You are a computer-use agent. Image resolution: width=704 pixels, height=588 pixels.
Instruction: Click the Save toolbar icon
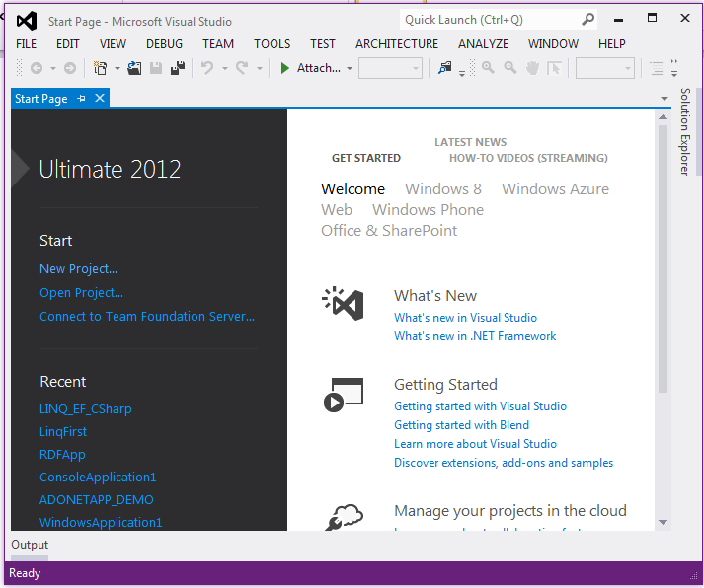(x=156, y=68)
